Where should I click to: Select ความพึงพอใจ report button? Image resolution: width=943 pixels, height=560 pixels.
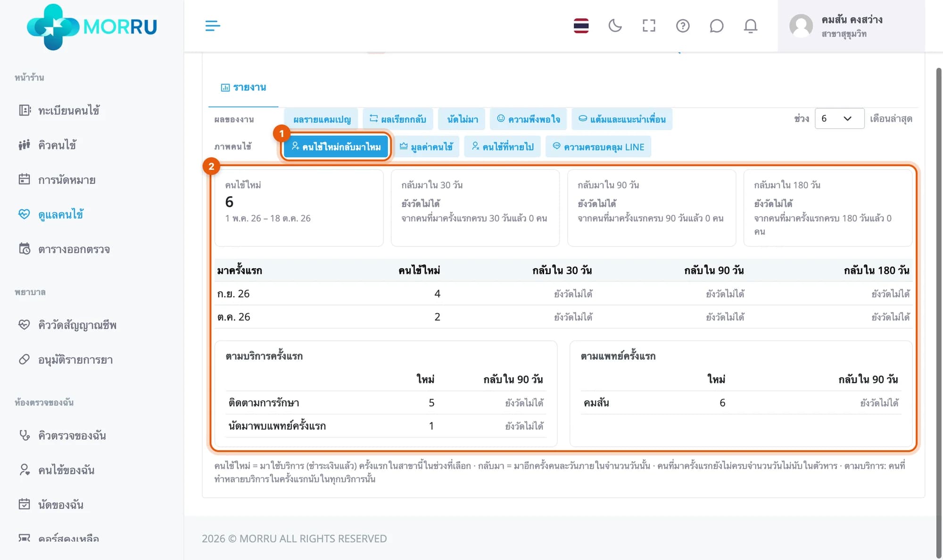pos(529,119)
